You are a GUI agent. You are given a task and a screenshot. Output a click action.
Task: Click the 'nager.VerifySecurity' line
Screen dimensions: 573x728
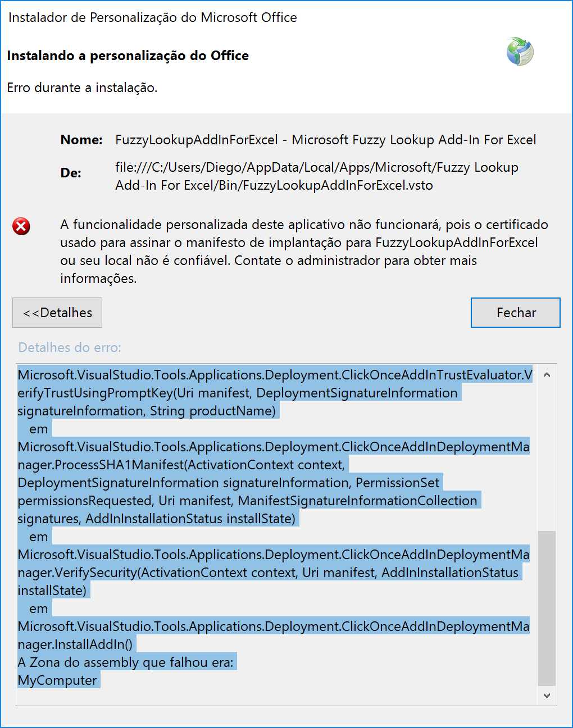coord(269,573)
